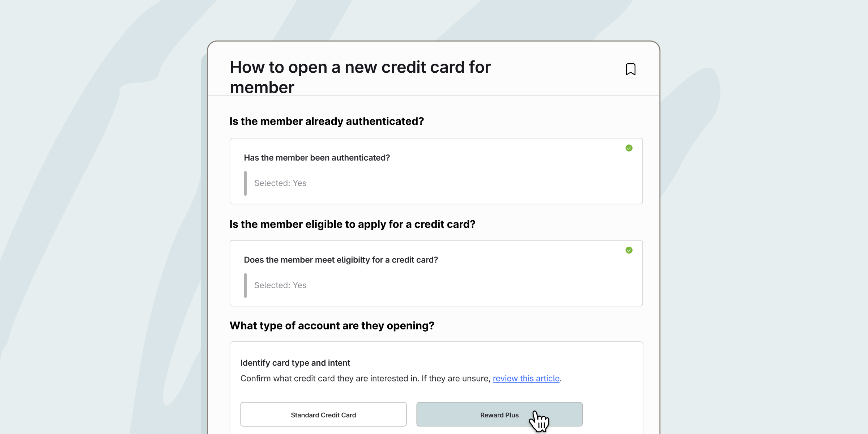Click the "Confirm what credit card" instruction text

tap(329, 378)
